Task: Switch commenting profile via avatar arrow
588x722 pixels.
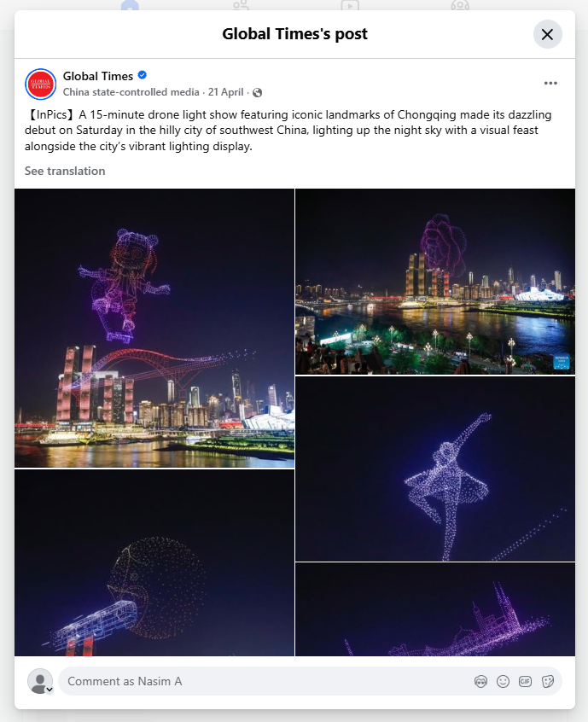Action: coord(49,690)
